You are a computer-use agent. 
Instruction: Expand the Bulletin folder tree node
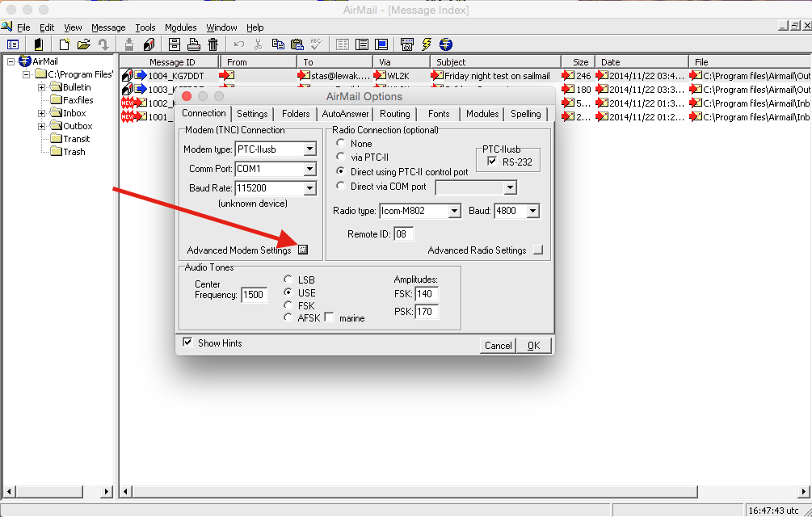tap(41, 87)
